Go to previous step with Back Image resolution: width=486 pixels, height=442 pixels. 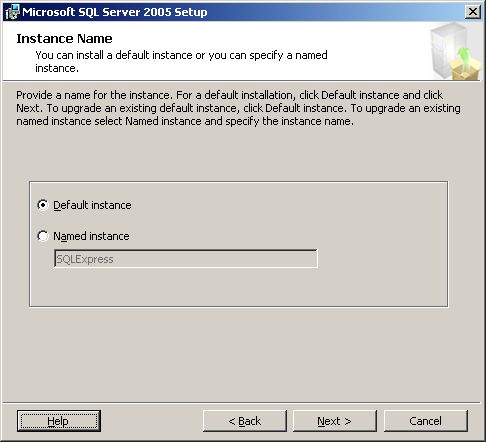pos(245,421)
